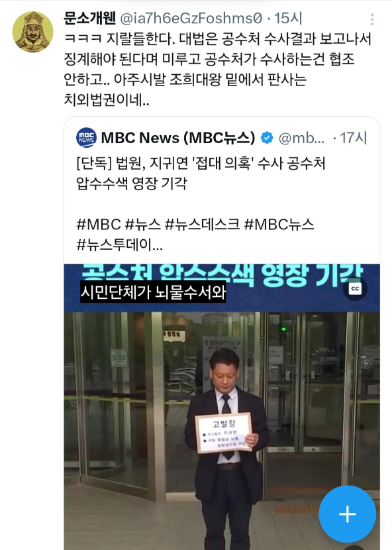The height and width of the screenshot is (550, 392).
Task: Open the quoted tweet headline text
Action: click(x=201, y=173)
